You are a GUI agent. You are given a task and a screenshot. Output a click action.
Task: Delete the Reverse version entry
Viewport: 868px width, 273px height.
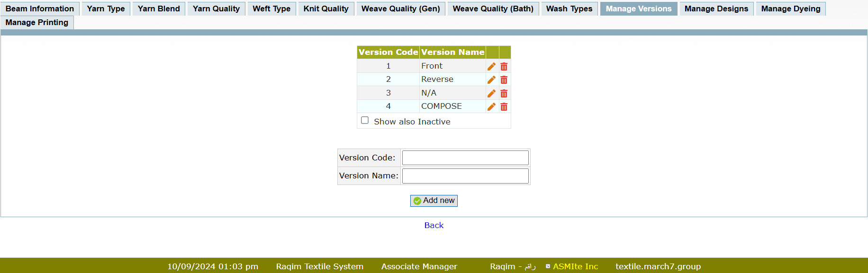[x=504, y=79]
